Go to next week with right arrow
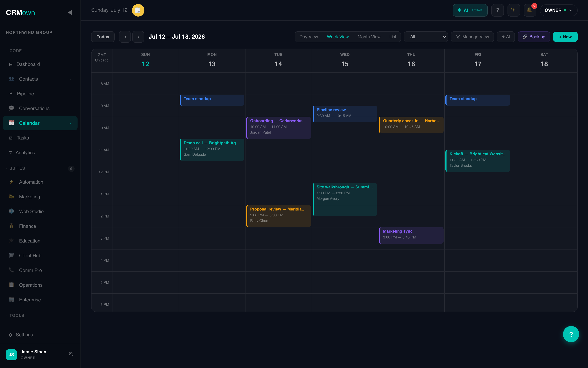Image resolution: width=588 pixels, height=368 pixels. pyautogui.click(x=138, y=37)
